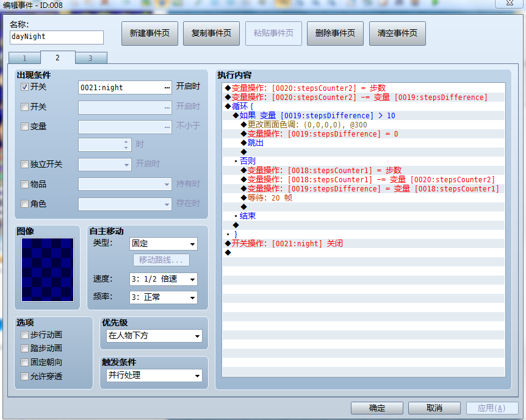Select the 更改画面色调 (0,0,0,0) command
The width and height of the screenshot is (526, 420).
(x=364, y=125)
